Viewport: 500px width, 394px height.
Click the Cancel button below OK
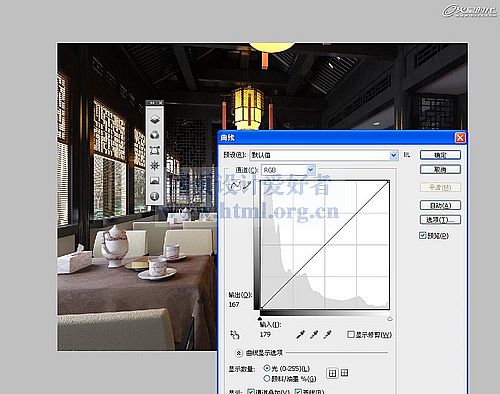[440, 170]
